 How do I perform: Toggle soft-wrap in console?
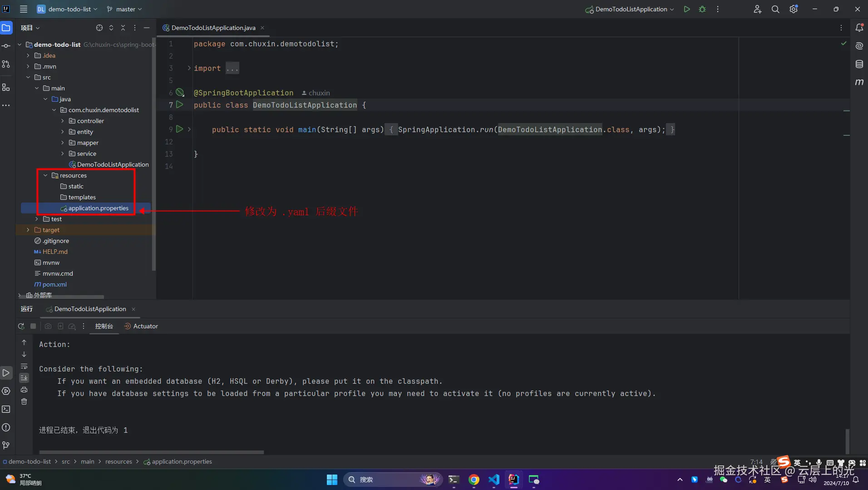click(24, 366)
